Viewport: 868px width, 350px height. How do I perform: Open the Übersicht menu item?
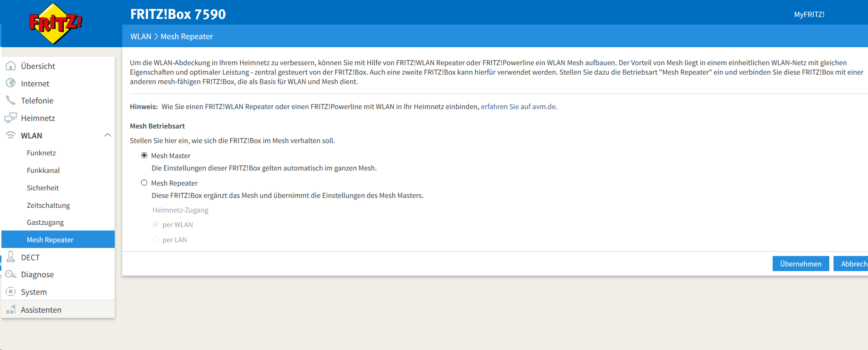58,66
